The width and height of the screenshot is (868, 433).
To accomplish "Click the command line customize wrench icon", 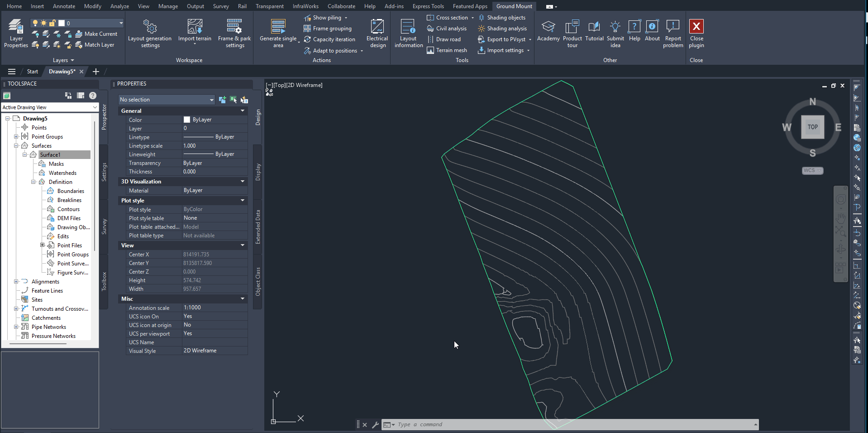I will coord(375,425).
